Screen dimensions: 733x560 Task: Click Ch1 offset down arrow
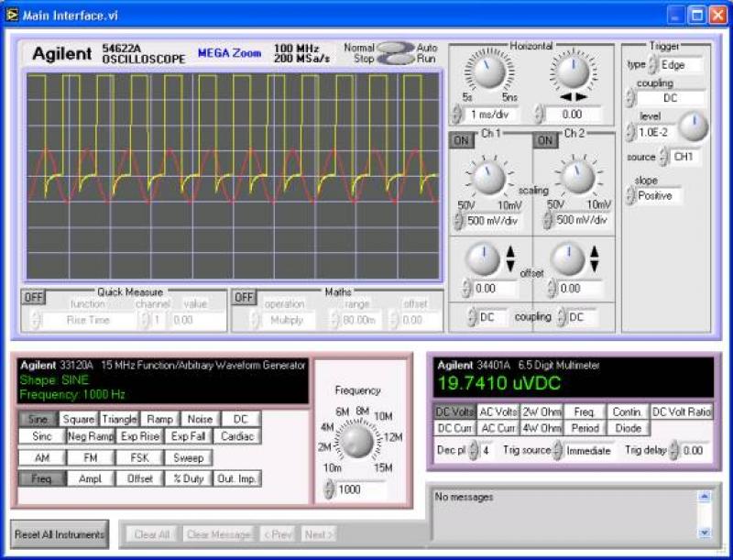pos(510,266)
